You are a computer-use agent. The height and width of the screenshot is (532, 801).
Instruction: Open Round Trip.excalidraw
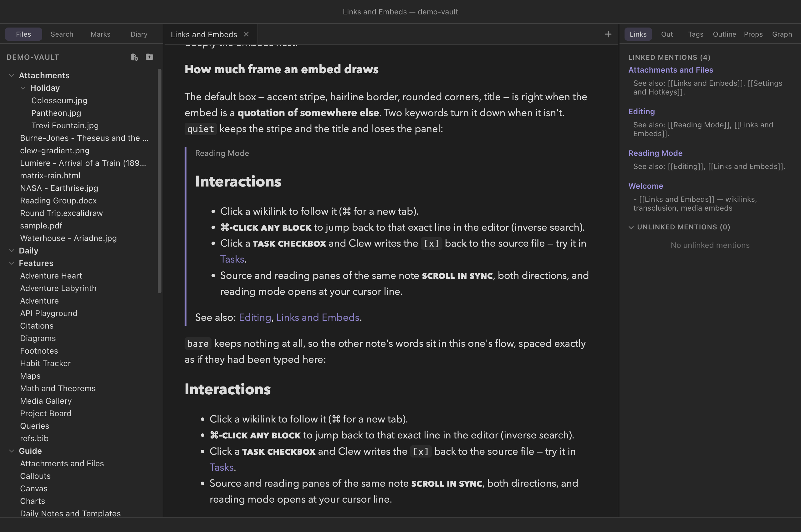(61, 213)
